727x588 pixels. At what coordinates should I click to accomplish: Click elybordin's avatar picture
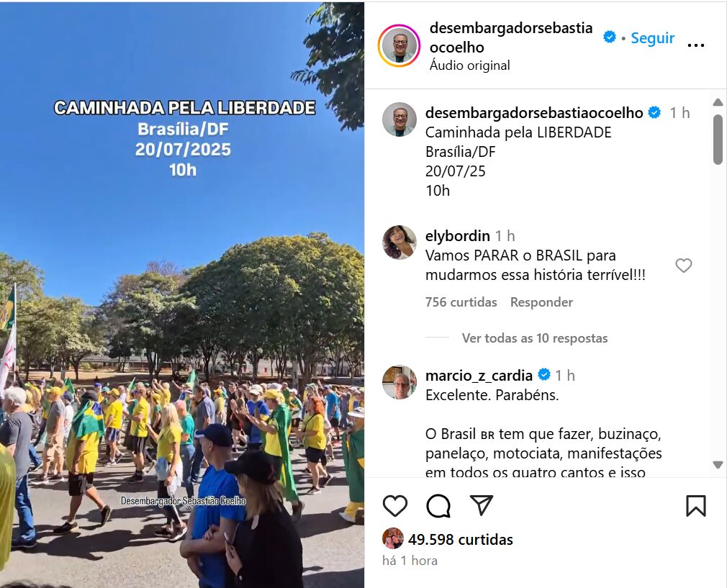pos(399,242)
